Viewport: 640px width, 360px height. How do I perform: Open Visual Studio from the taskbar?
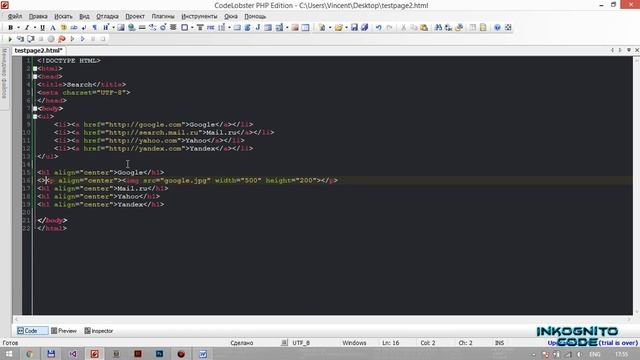coord(73,354)
